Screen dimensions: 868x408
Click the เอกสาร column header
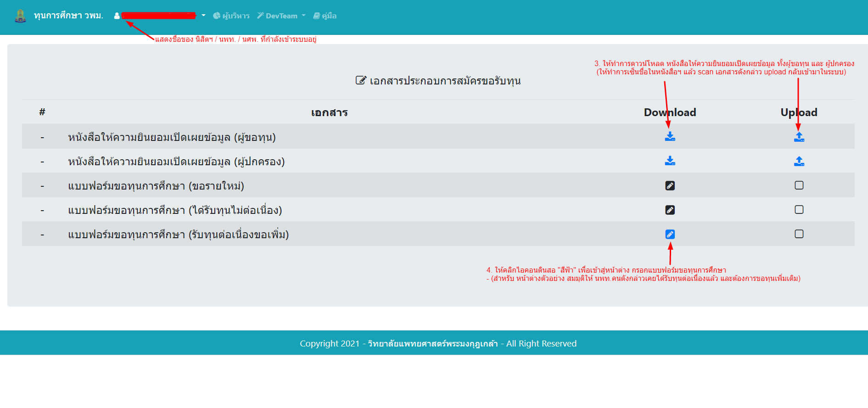click(330, 112)
